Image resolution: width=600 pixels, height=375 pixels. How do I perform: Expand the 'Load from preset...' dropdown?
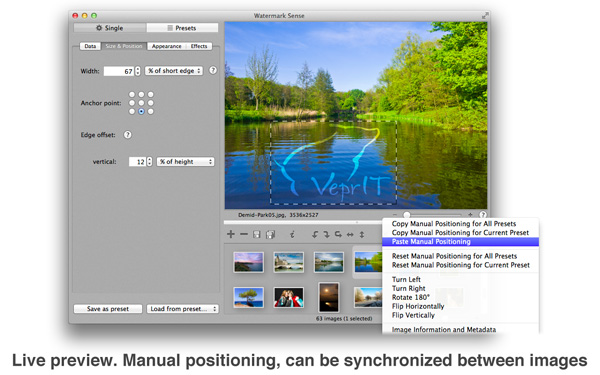click(183, 309)
